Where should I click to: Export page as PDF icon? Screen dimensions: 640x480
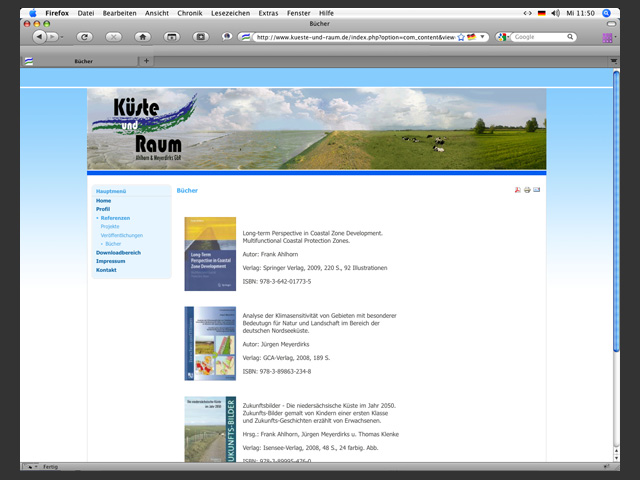[518, 190]
